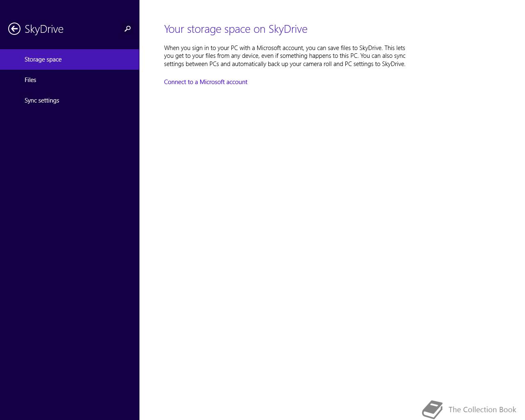Open the Sync settings section
Screen dimensions: 525x420
point(70,100)
